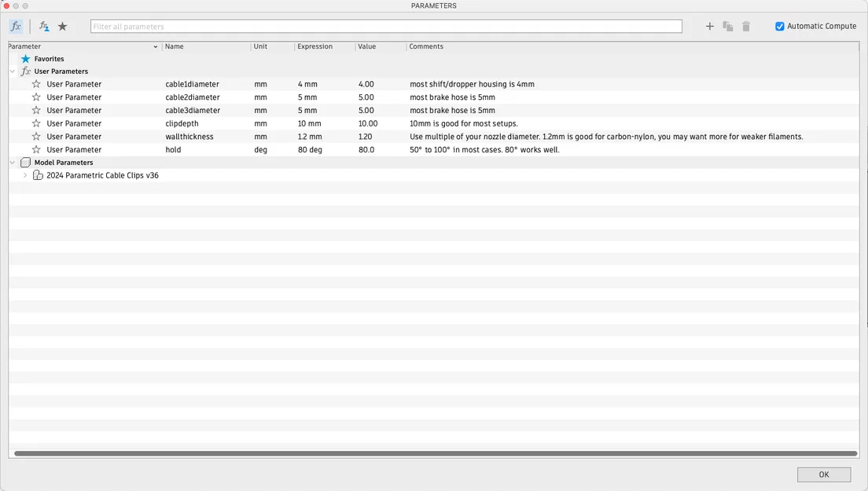Click the Value column header

coord(366,46)
